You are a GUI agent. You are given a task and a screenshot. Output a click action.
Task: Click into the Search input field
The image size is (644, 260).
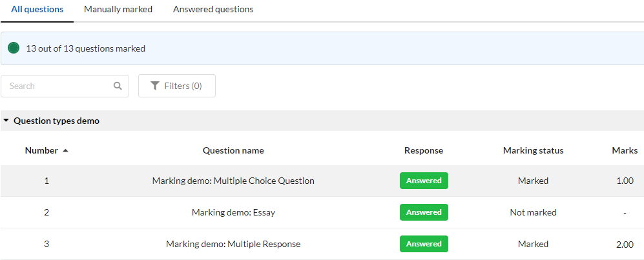(x=58, y=86)
